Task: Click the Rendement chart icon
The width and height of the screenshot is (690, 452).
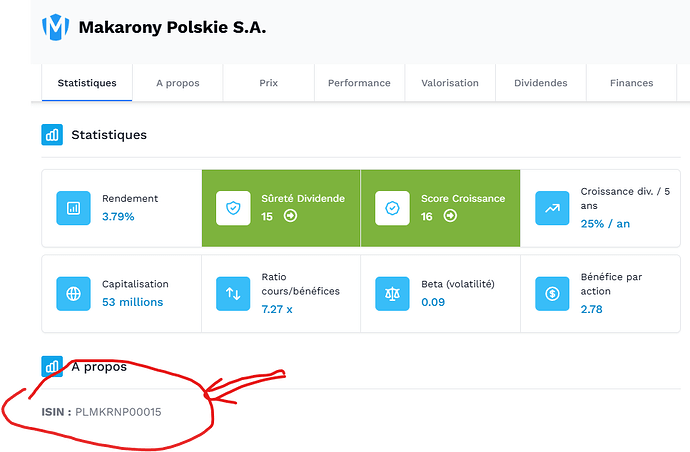Action: [73, 208]
